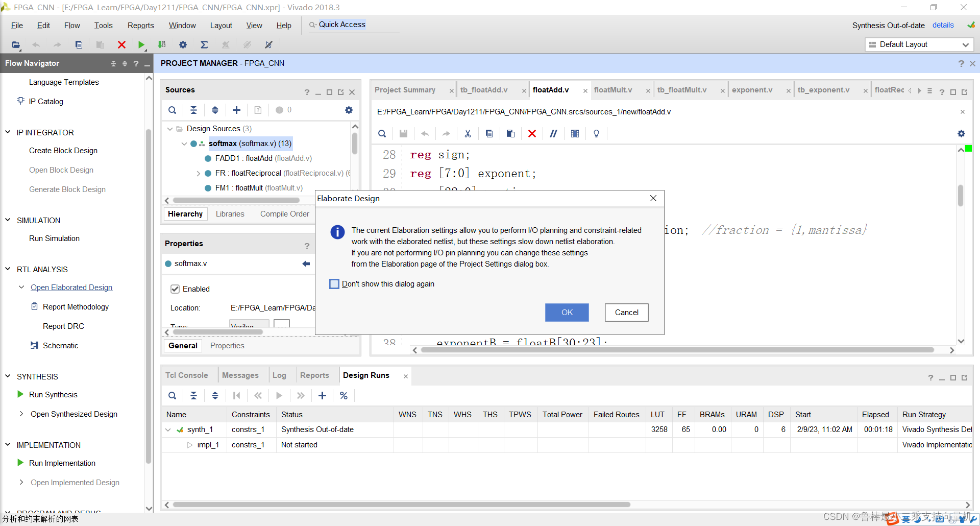Switch to Libraries tab in Sources

[x=230, y=214]
